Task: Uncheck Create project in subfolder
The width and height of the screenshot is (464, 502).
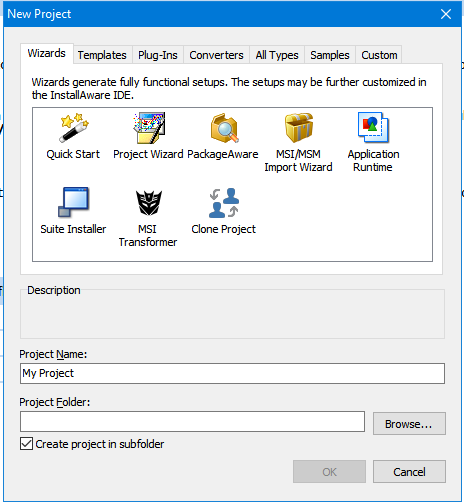Action: 26,444
